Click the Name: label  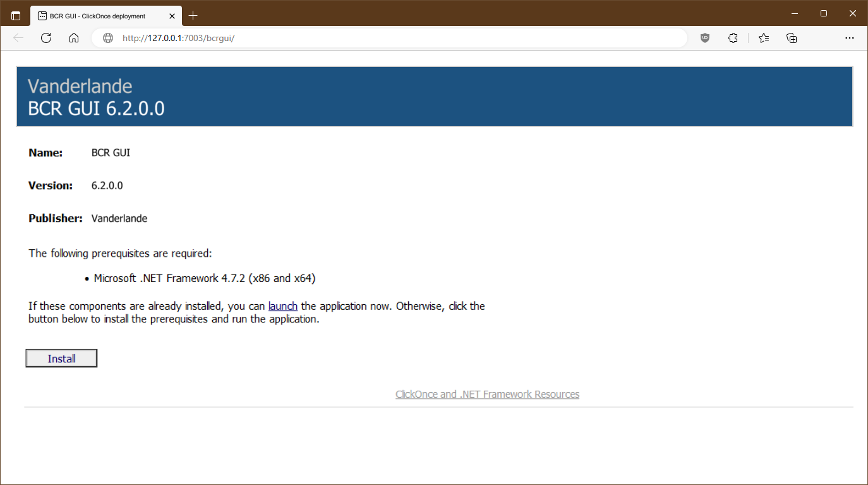pyautogui.click(x=45, y=152)
